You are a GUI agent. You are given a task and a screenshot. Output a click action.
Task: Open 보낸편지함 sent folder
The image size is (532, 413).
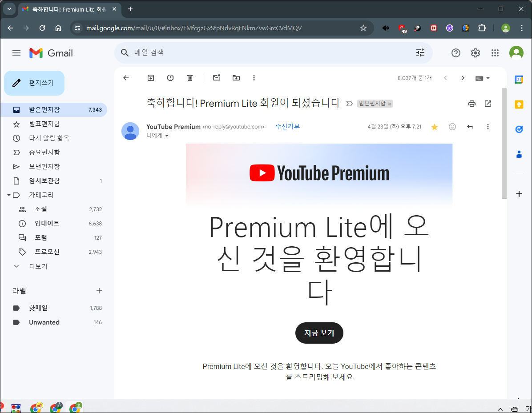pos(54,167)
